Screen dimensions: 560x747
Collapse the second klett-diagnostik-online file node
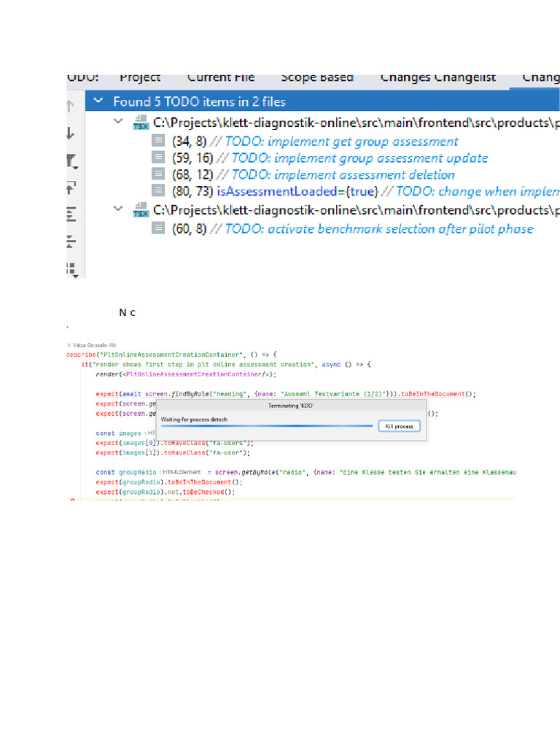118,209
